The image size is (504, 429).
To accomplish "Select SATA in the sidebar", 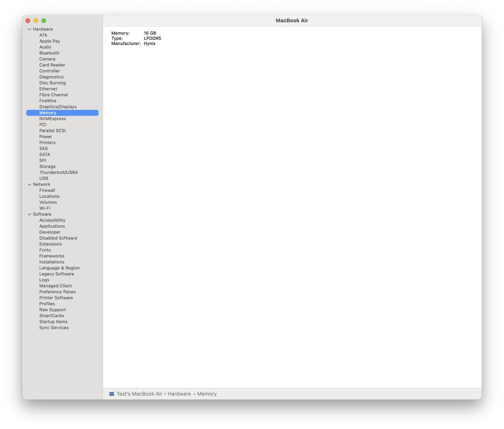I will (x=44, y=155).
